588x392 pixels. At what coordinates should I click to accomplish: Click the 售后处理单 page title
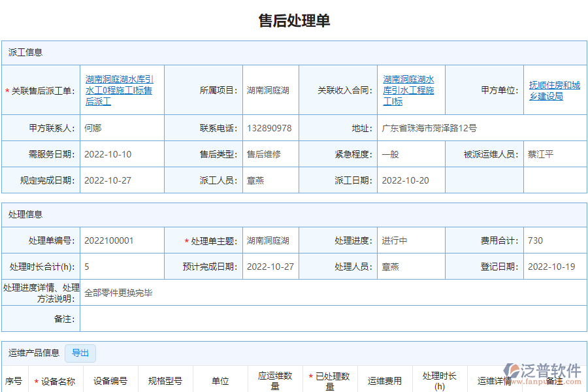[294, 20]
